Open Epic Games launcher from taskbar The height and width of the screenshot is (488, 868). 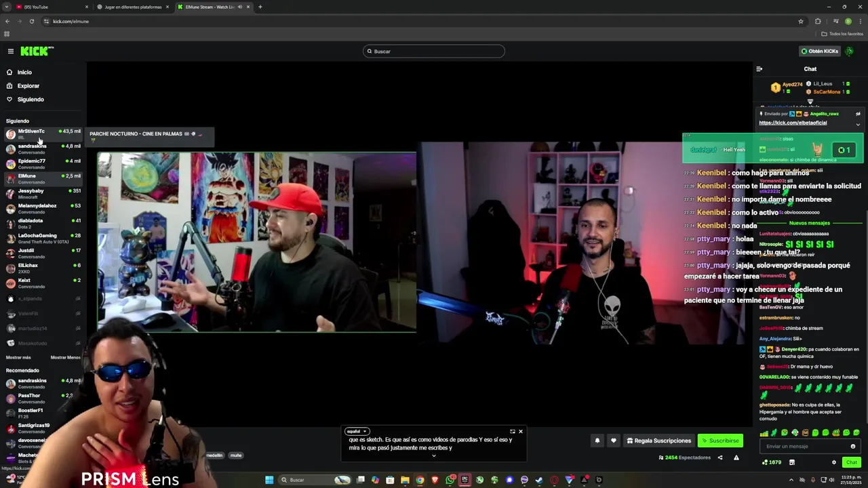click(x=465, y=480)
